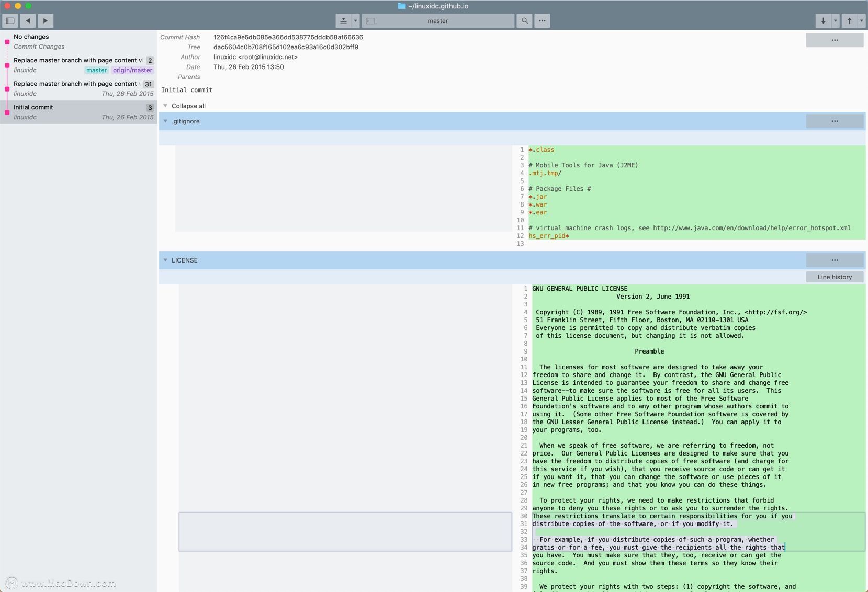868x592 pixels.
Task: Open the stash dropdown arrow
Action: (355, 21)
